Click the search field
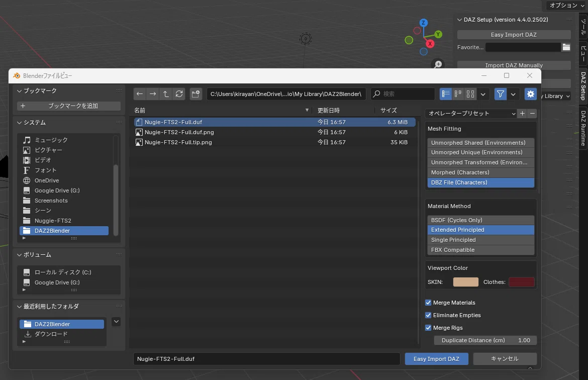The height and width of the screenshot is (380, 588). coord(403,94)
